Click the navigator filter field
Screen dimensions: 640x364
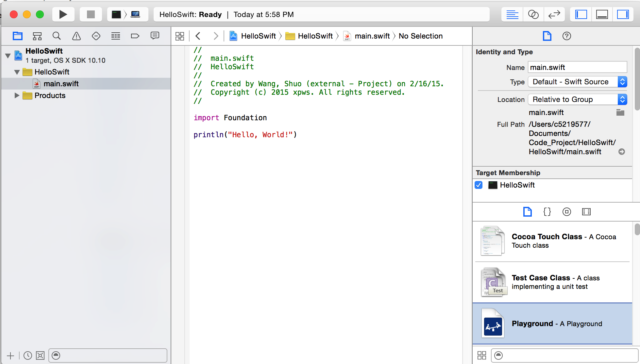[x=108, y=356]
